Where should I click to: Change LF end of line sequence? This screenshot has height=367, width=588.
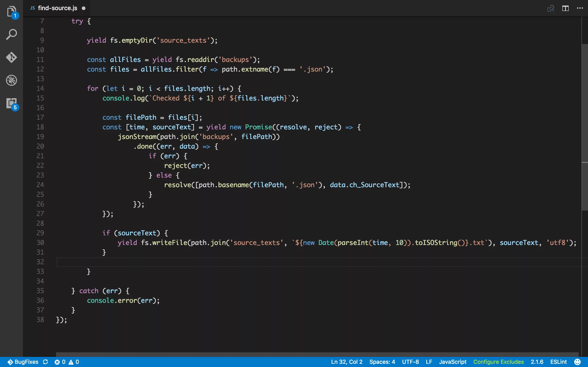429,362
